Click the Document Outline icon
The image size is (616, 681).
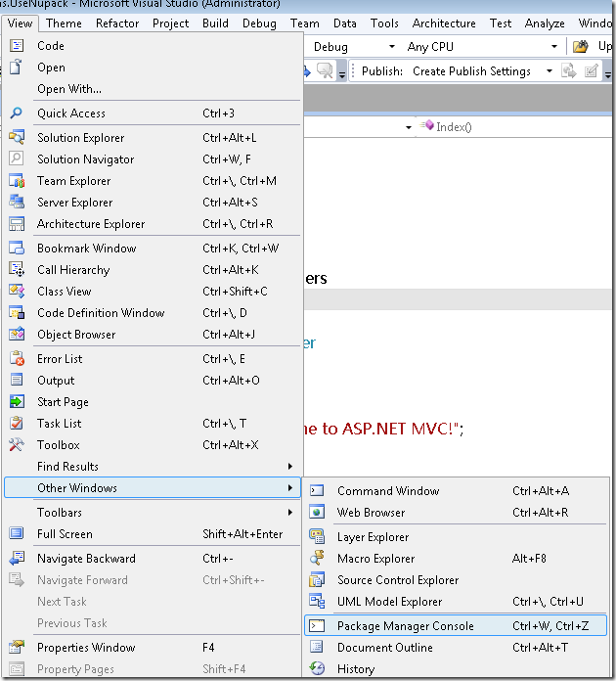tap(317, 647)
